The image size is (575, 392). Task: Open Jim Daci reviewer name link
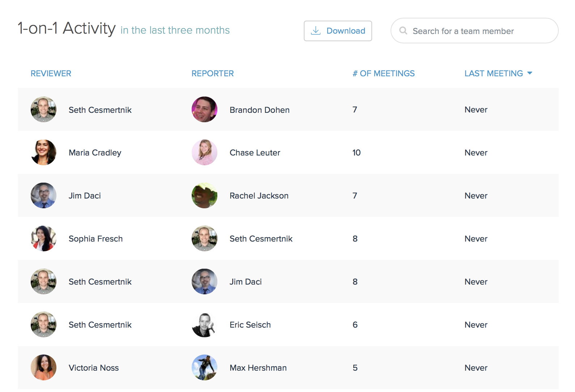click(85, 196)
